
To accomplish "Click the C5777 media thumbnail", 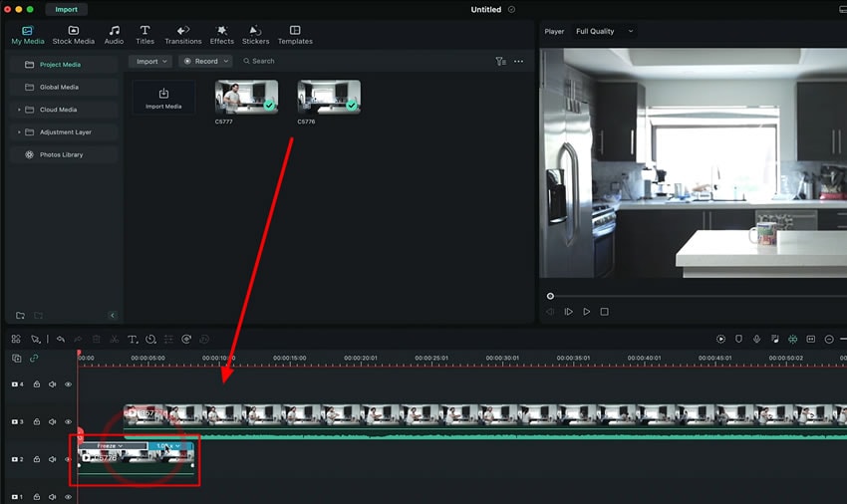I will pos(246,97).
